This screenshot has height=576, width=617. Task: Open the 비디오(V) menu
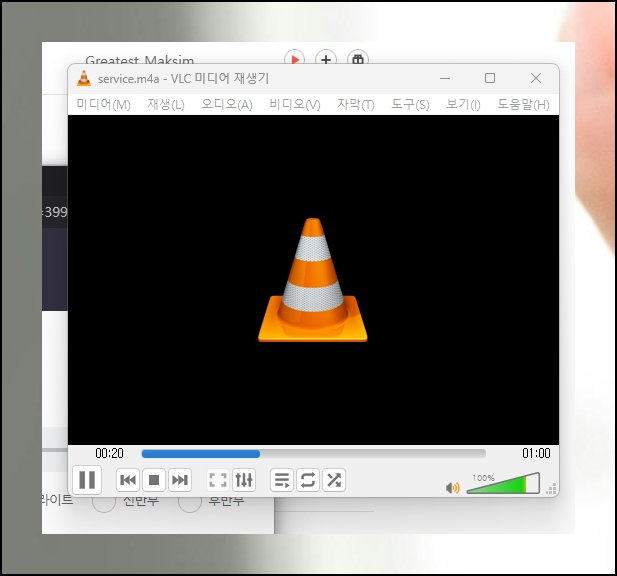point(295,105)
